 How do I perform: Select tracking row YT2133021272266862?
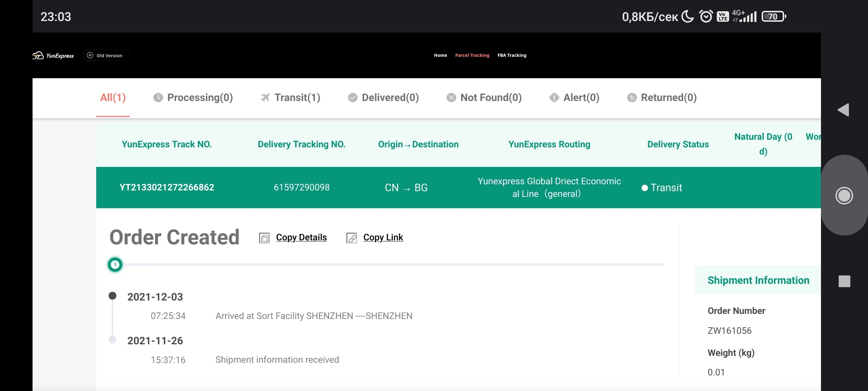(167, 188)
